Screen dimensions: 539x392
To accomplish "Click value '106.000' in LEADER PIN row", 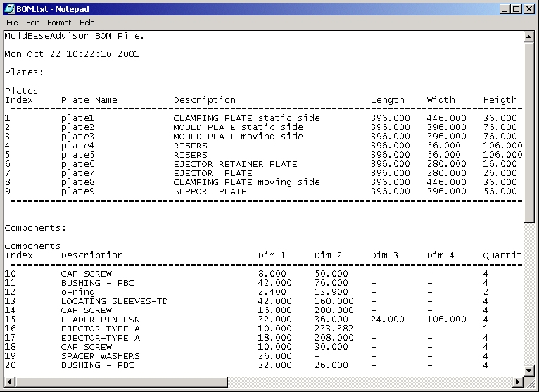I will click(447, 320).
